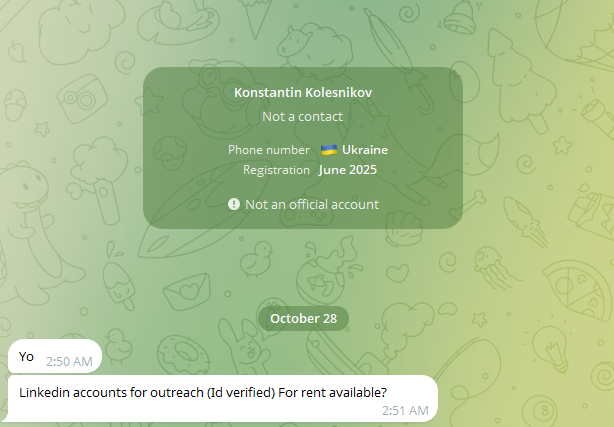Select the "Phone number" label
This screenshot has height=427, width=614.
[x=269, y=150]
